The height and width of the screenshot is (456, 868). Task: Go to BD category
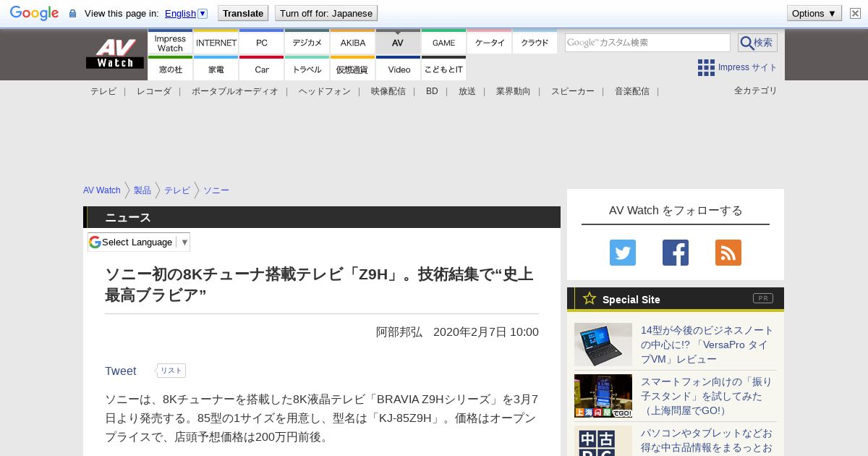(432, 91)
